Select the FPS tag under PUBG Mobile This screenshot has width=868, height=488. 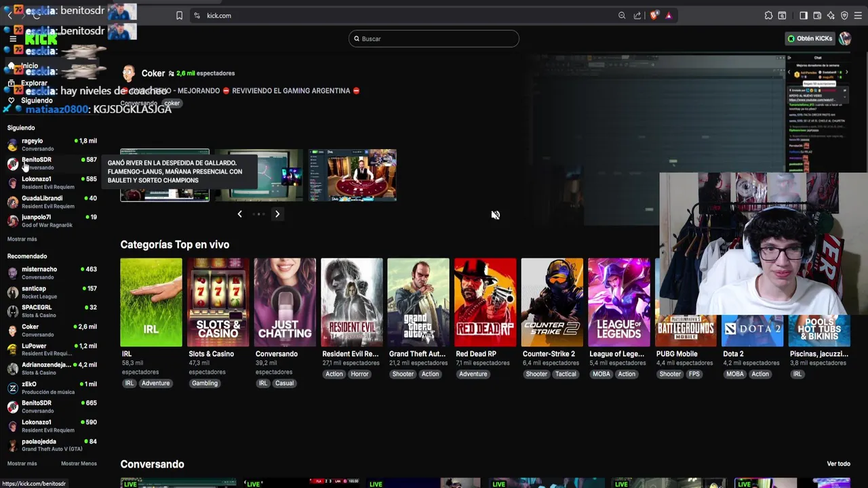tap(694, 374)
